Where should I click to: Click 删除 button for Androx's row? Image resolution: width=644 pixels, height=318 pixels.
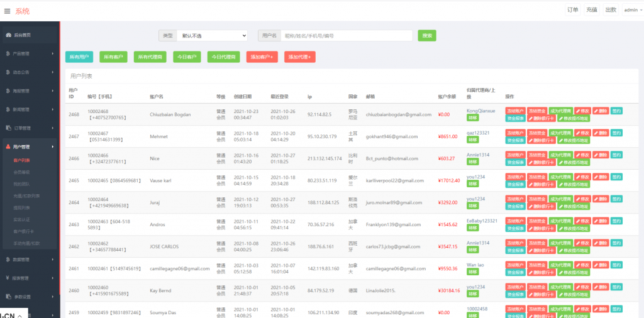[601, 221]
